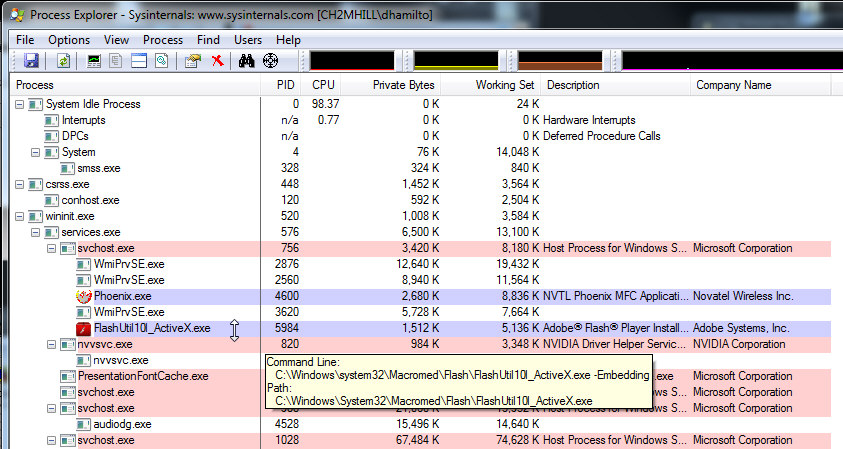Open System Information from the toolbar
Screen dimensions: 843x449
pyautogui.click(x=94, y=61)
